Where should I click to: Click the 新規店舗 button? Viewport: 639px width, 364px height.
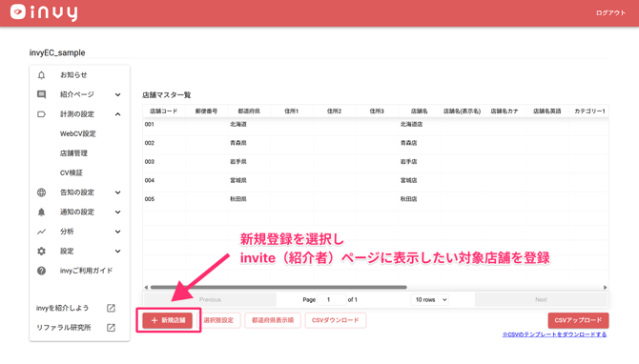click(x=168, y=320)
